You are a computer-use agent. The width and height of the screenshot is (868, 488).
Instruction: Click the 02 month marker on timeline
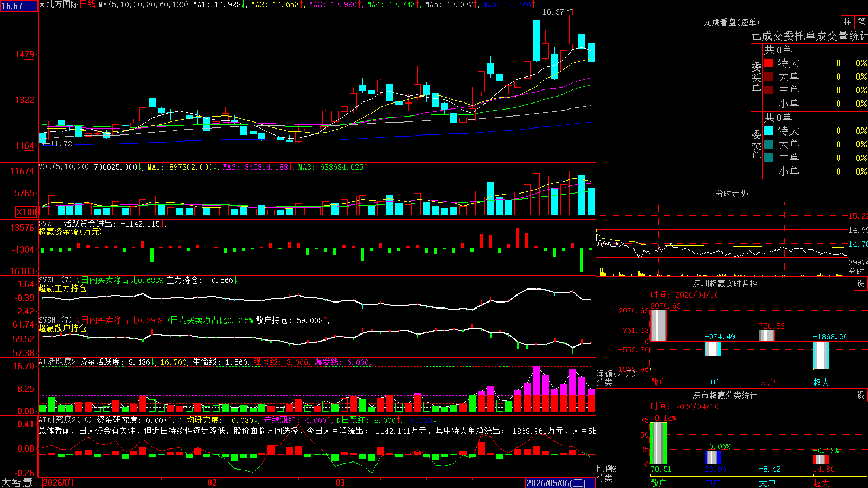pyautogui.click(x=212, y=483)
